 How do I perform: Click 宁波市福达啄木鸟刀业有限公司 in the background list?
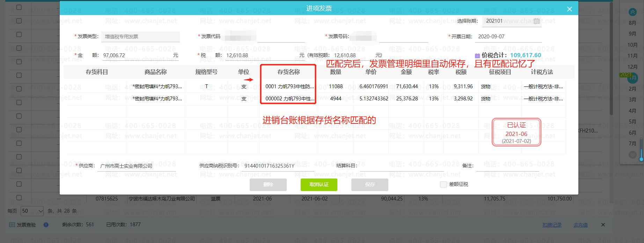click(162, 199)
